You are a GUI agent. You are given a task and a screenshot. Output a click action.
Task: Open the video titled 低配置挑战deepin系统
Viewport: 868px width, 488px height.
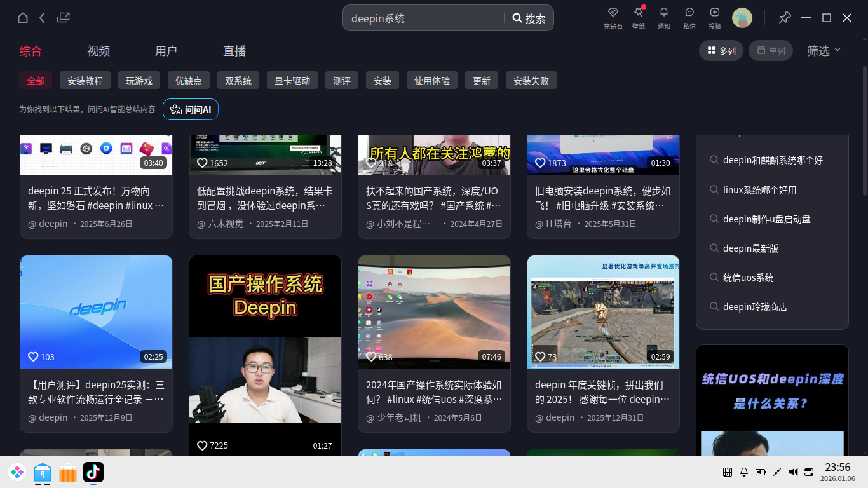(x=265, y=198)
